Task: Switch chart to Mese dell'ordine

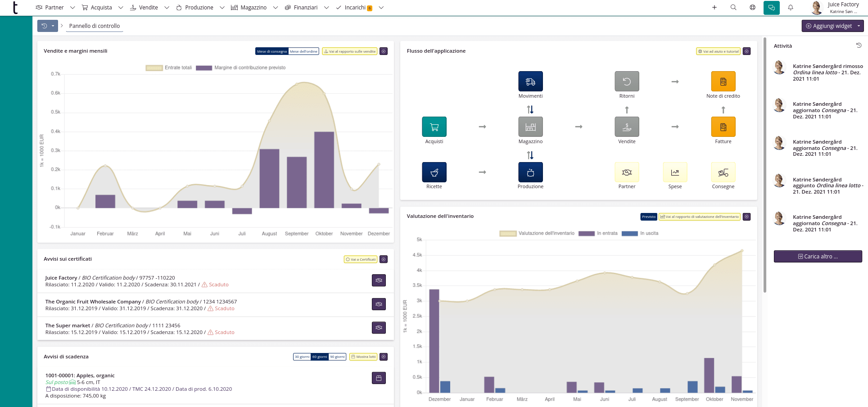Action: [303, 51]
